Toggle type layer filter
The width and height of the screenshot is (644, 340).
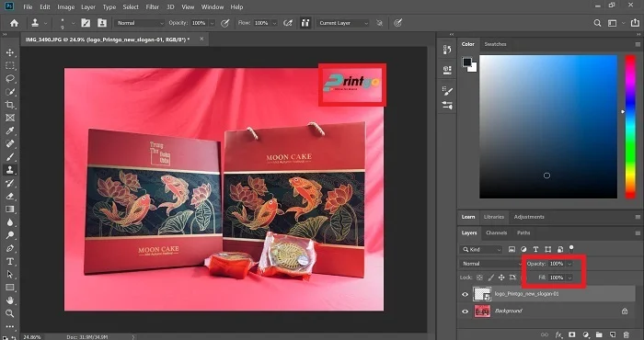pos(535,249)
